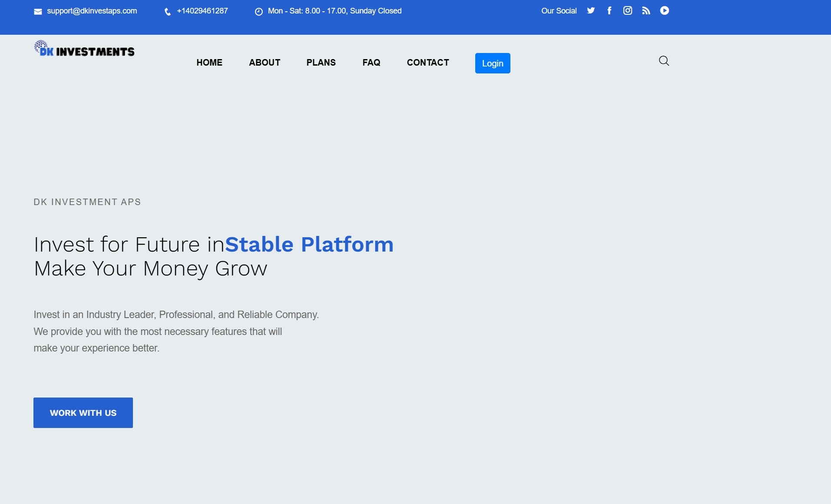Screen dimensions: 831x504
Task: Open the ABOUT page
Action: tap(265, 63)
